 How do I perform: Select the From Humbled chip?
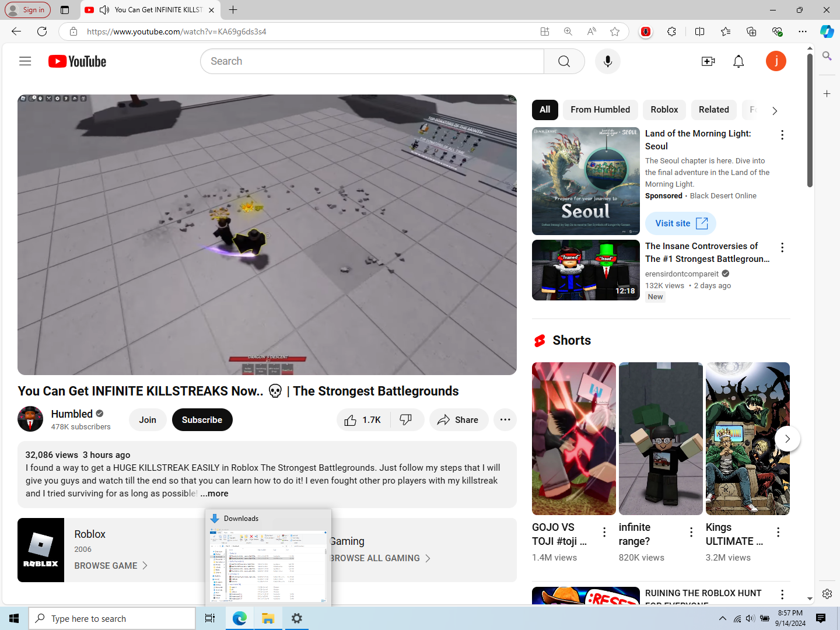600,110
